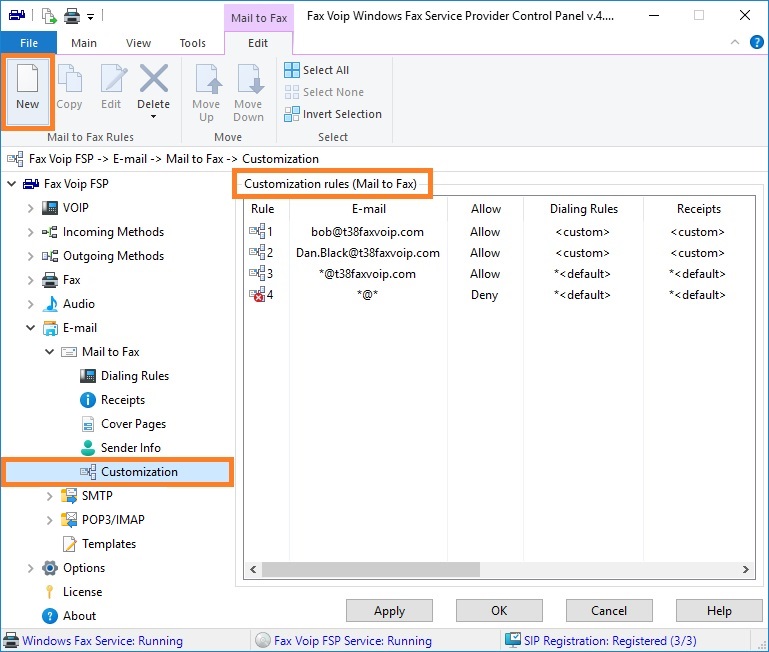Click the OK button
This screenshot has height=652, width=769.
coord(499,611)
